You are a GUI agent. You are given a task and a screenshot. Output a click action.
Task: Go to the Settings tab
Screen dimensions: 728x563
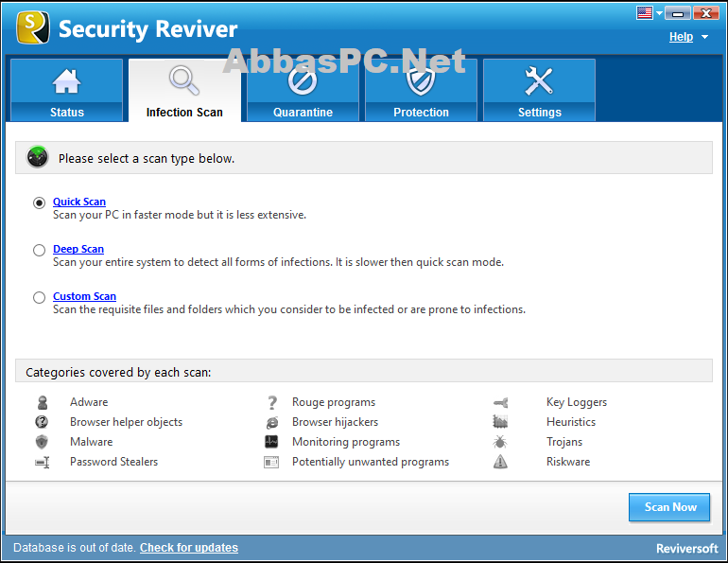539,90
